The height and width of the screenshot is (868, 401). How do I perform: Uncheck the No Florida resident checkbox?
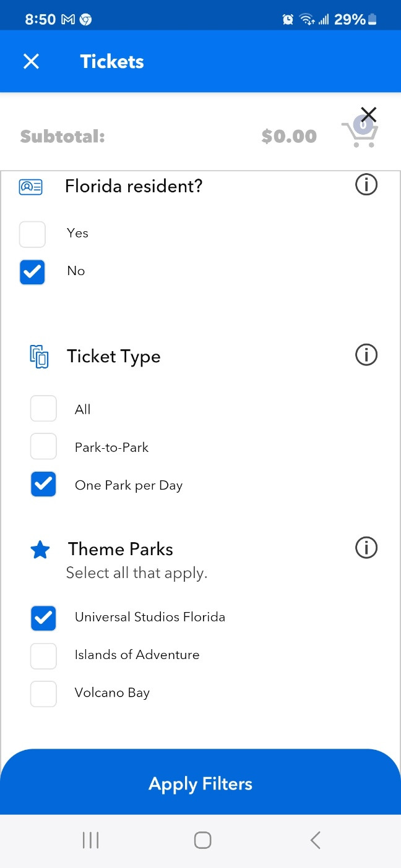[32, 272]
